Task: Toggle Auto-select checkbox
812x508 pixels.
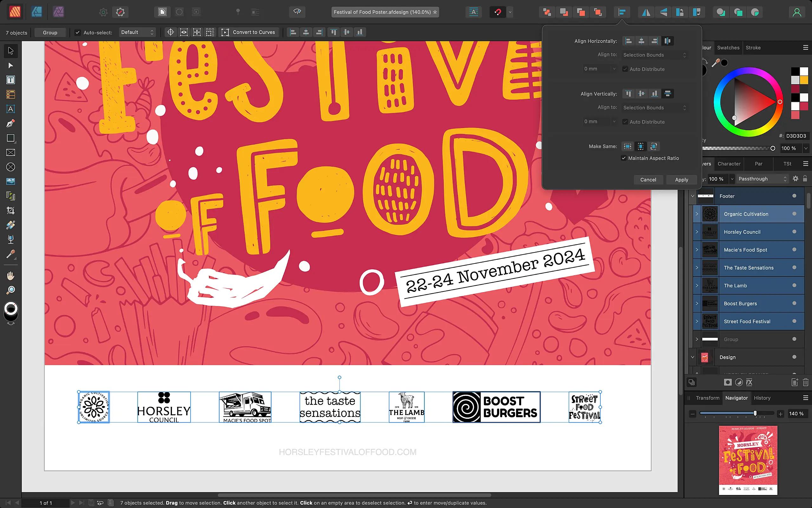Action: point(77,32)
